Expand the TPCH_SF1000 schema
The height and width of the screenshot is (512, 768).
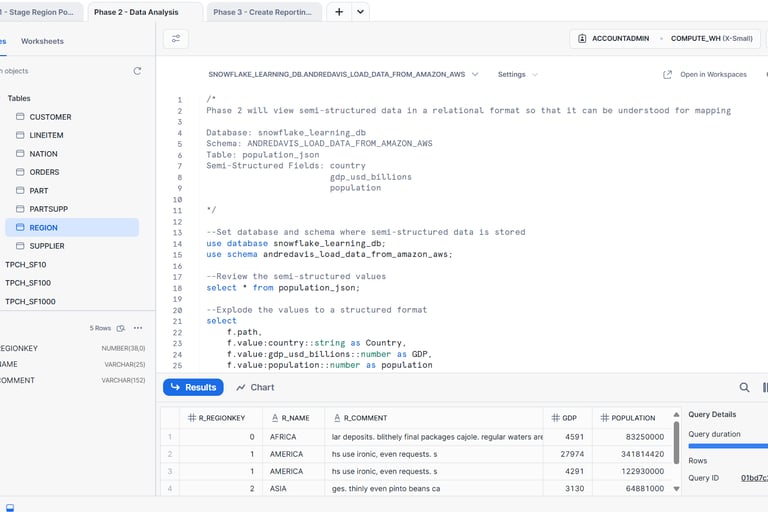coord(30,301)
